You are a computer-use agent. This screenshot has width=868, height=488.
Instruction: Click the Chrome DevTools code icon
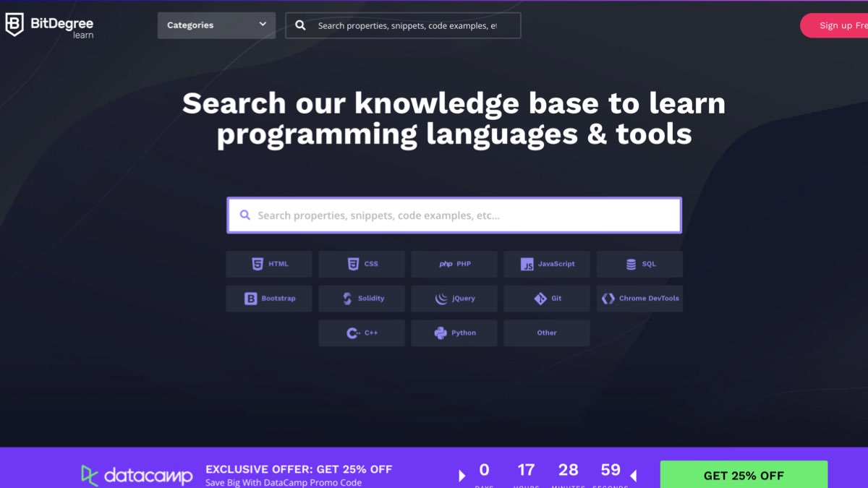point(608,299)
